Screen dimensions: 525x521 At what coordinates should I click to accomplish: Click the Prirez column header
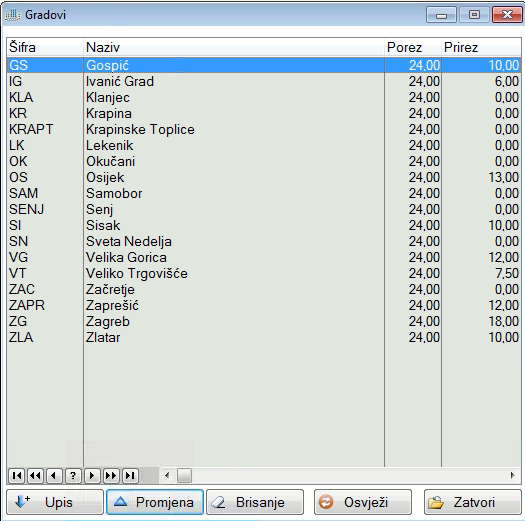point(481,47)
